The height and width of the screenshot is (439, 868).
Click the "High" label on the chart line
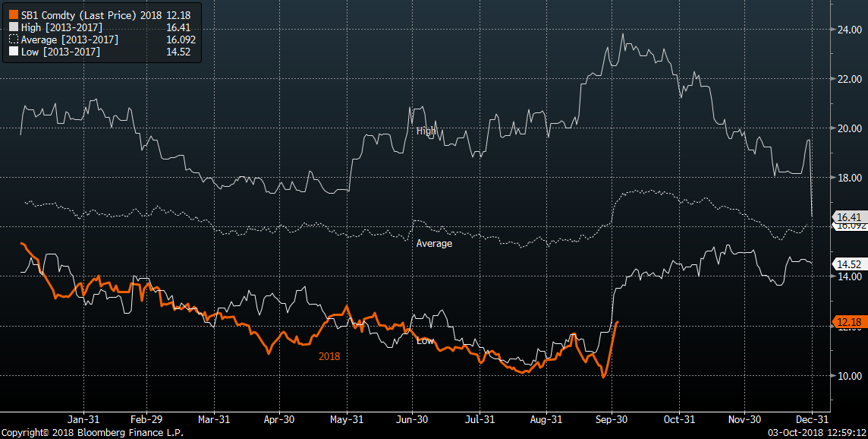(x=426, y=131)
